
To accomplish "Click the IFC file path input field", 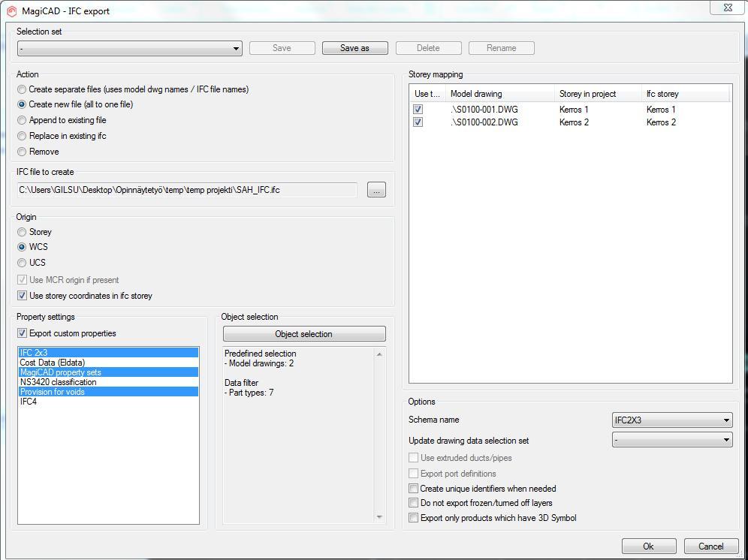I will click(187, 190).
